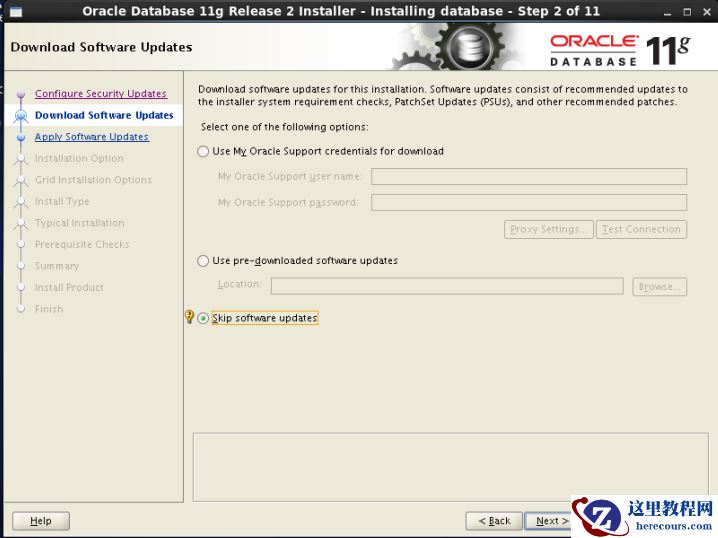
Task: Click the Browse button for location
Action: 659,287
